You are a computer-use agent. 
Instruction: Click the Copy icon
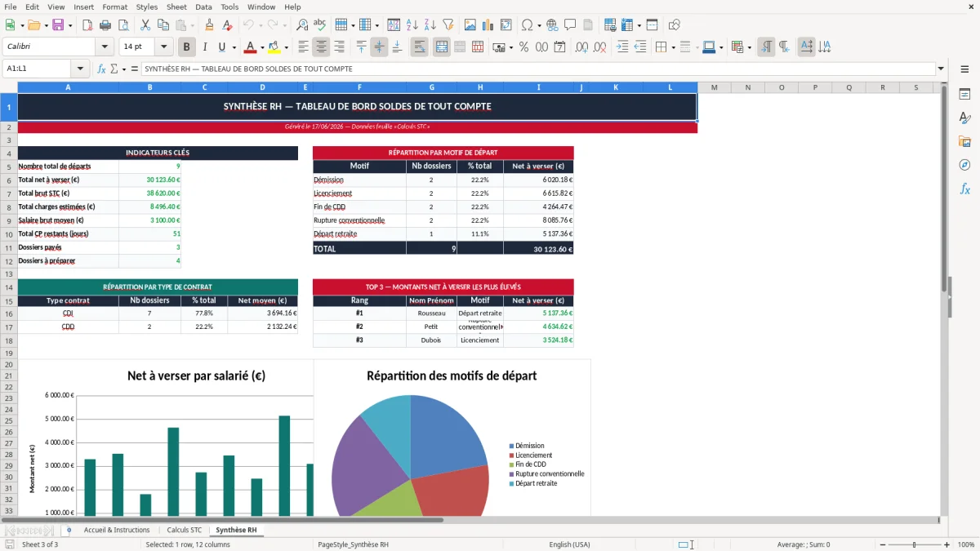[x=163, y=25]
